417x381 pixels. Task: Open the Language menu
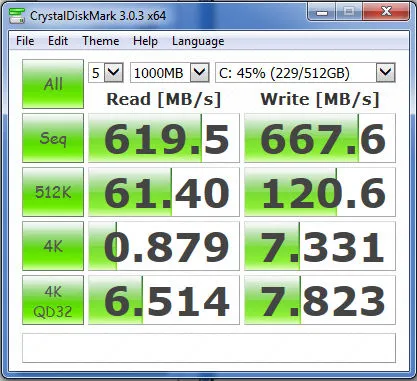tap(198, 41)
